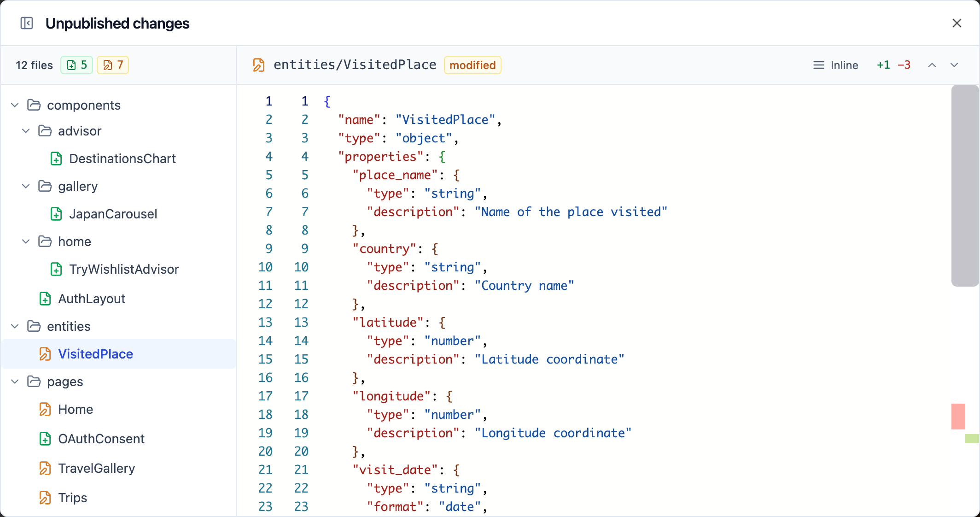980x517 pixels.
Task: Click the home folder icon
Action: coord(45,241)
